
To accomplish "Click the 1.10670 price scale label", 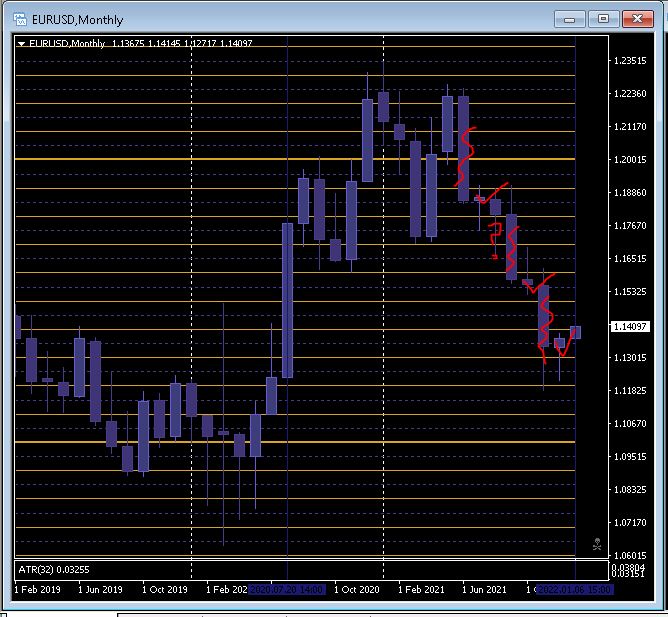I will pos(630,424).
